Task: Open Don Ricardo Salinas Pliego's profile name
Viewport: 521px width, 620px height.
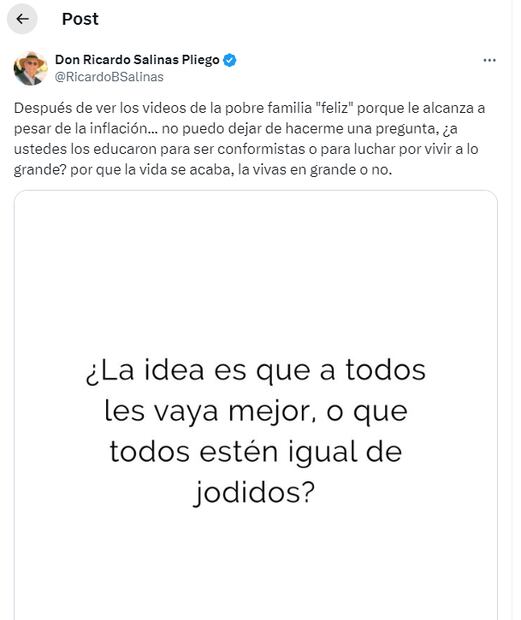Action: tap(137, 60)
